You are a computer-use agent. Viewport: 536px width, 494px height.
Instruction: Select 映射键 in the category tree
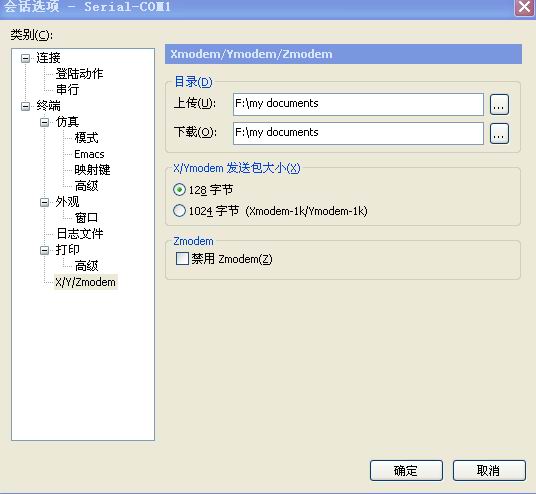[92, 170]
